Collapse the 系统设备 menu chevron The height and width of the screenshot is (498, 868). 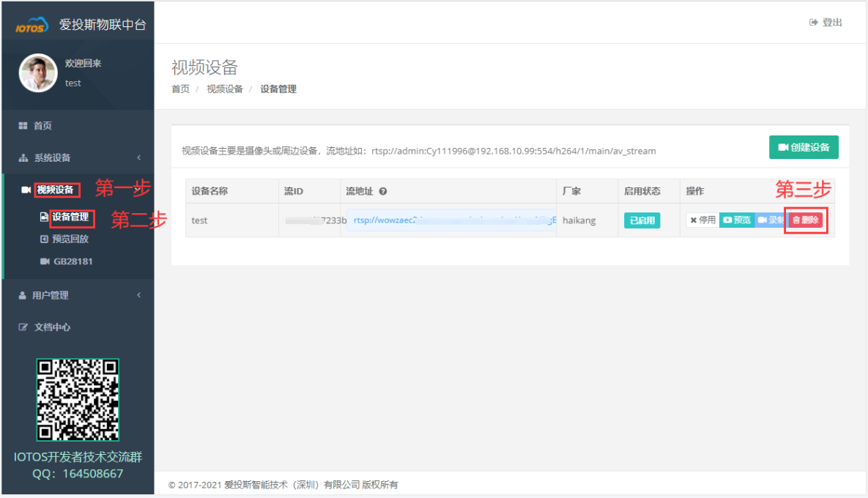[139, 156]
